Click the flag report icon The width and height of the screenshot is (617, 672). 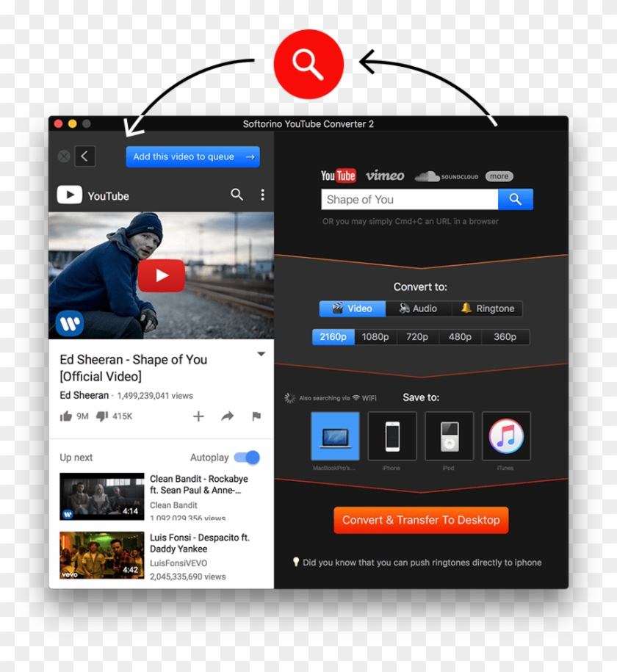(256, 416)
